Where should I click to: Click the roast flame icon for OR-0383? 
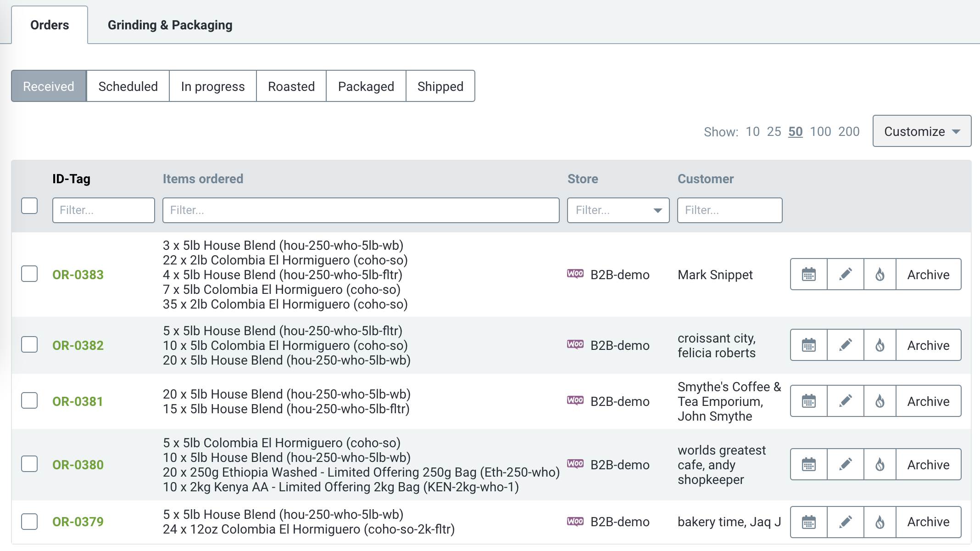[880, 275]
